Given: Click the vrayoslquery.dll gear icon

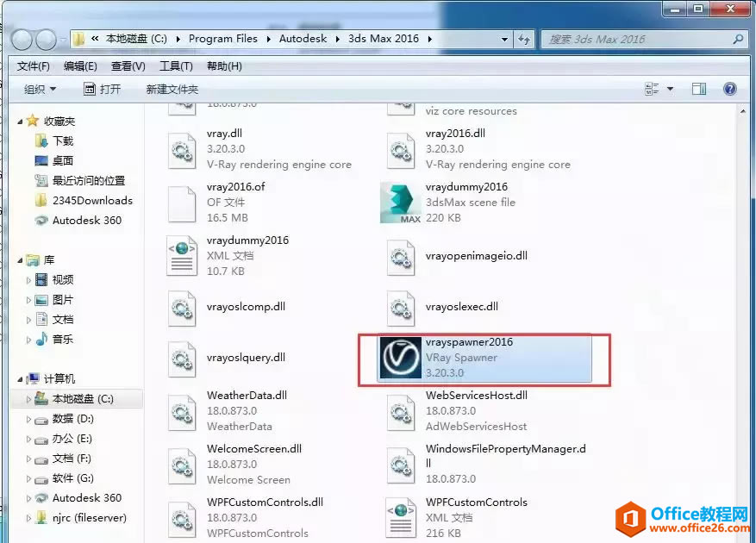Looking at the screenshot, I should pyautogui.click(x=182, y=359).
